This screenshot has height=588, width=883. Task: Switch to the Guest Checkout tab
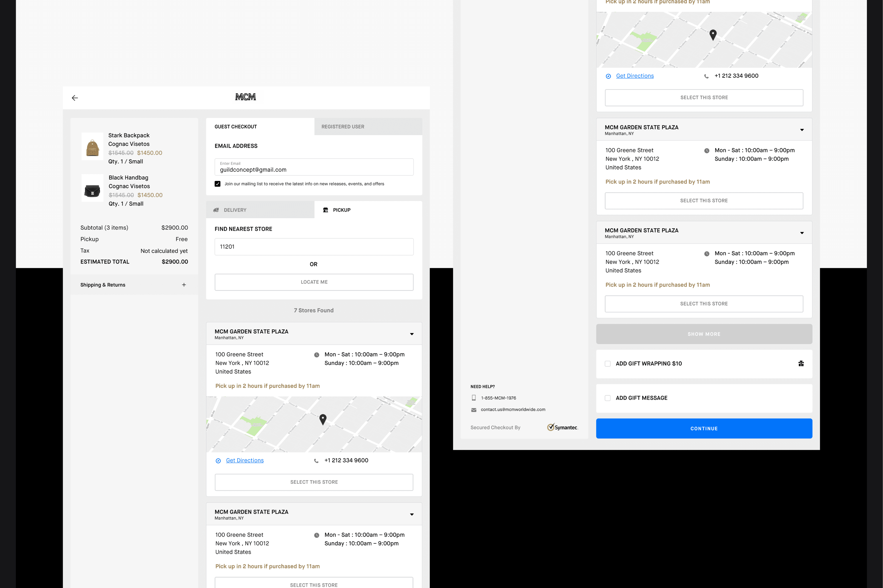coord(260,127)
